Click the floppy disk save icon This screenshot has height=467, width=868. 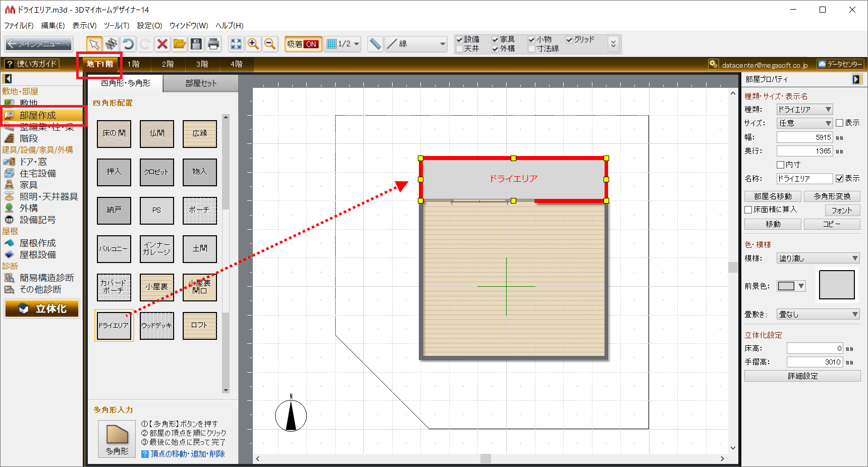pos(196,44)
